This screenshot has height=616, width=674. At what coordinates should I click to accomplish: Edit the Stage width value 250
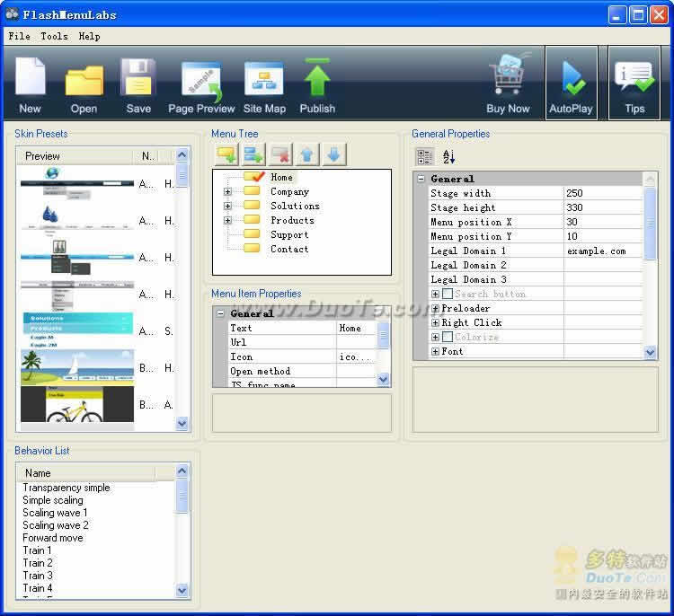click(x=603, y=193)
